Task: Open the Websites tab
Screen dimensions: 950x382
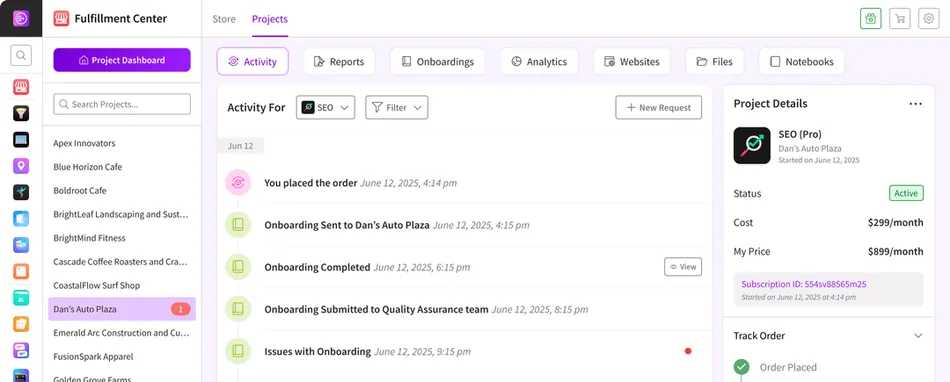Action: pyautogui.click(x=632, y=62)
